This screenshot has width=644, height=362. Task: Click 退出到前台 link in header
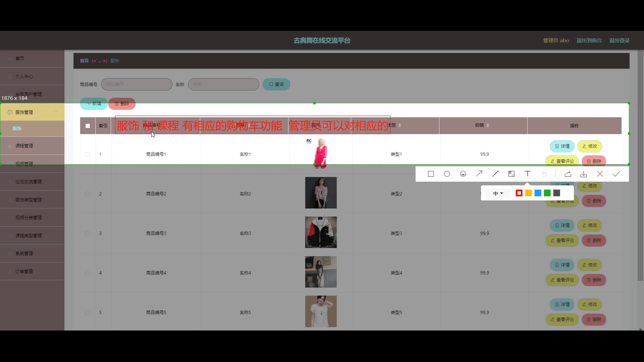[x=589, y=40]
